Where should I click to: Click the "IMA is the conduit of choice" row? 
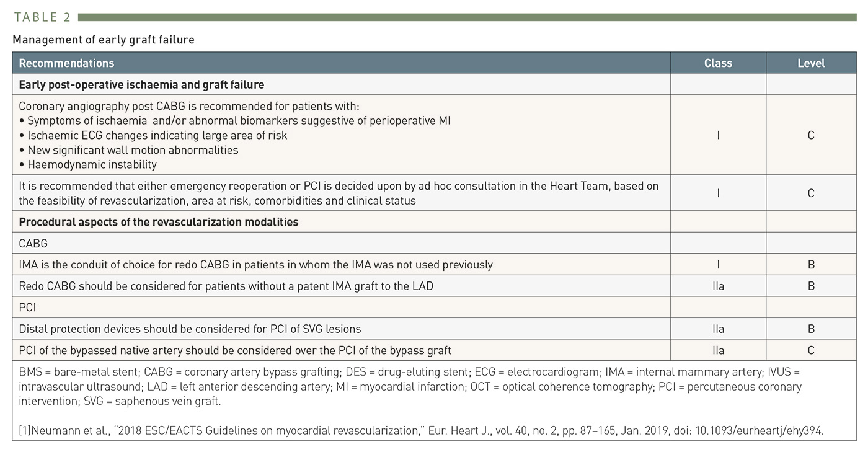tap(255, 265)
